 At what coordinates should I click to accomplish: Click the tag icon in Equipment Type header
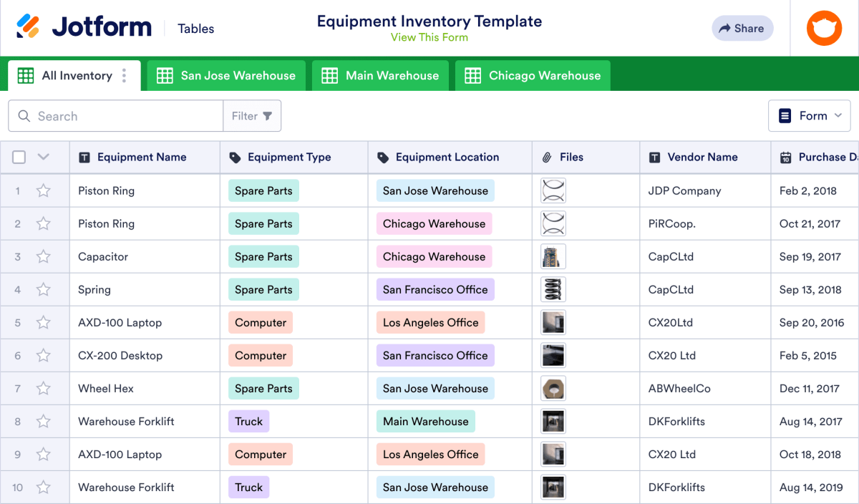[235, 157]
